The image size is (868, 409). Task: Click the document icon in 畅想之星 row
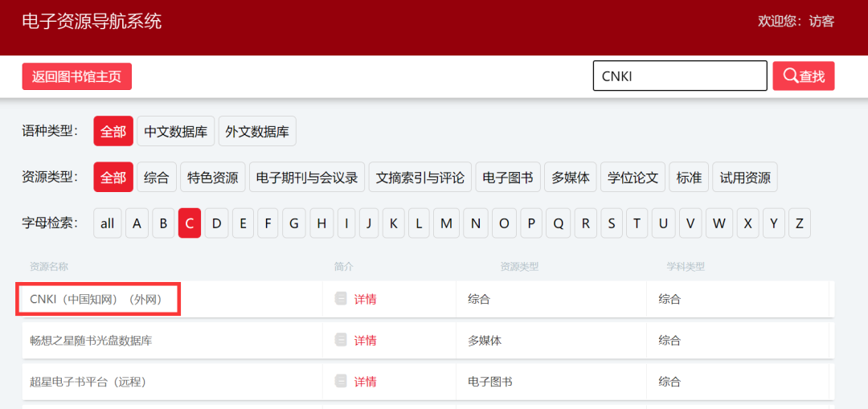coord(341,340)
